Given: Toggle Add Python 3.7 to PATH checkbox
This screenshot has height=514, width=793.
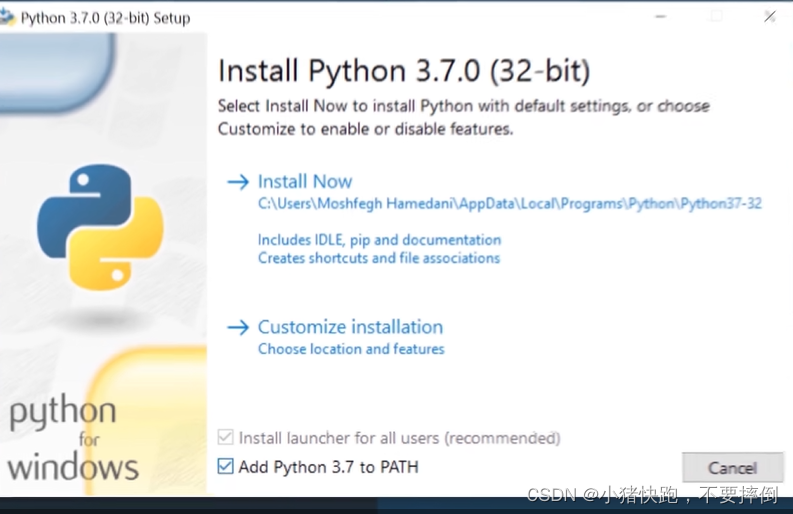Looking at the screenshot, I should click(226, 466).
